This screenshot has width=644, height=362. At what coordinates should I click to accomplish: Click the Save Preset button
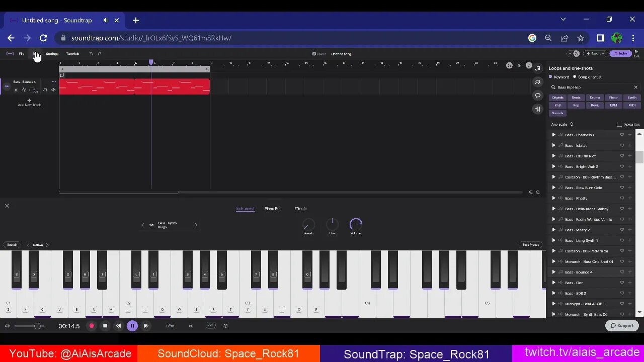coord(530,245)
